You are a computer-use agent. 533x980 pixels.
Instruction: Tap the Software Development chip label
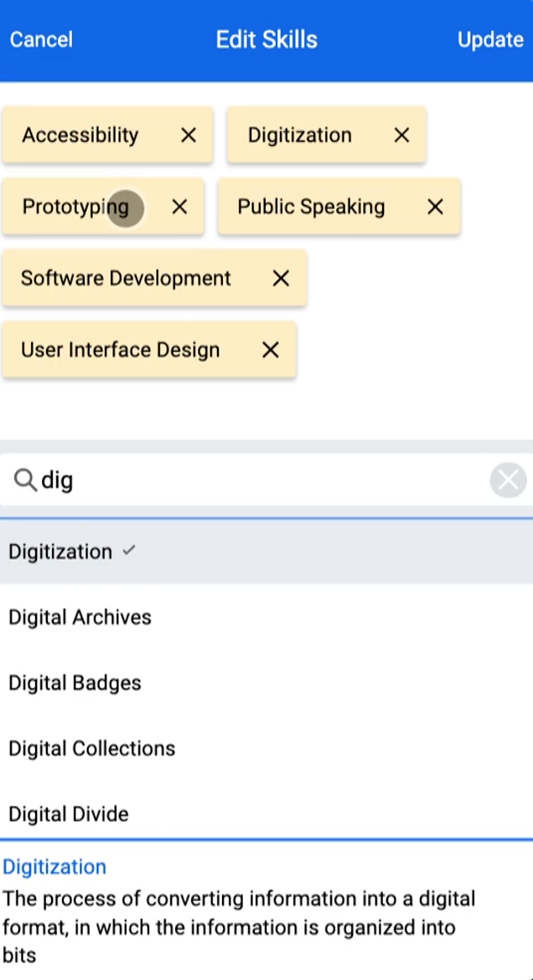(x=126, y=278)
